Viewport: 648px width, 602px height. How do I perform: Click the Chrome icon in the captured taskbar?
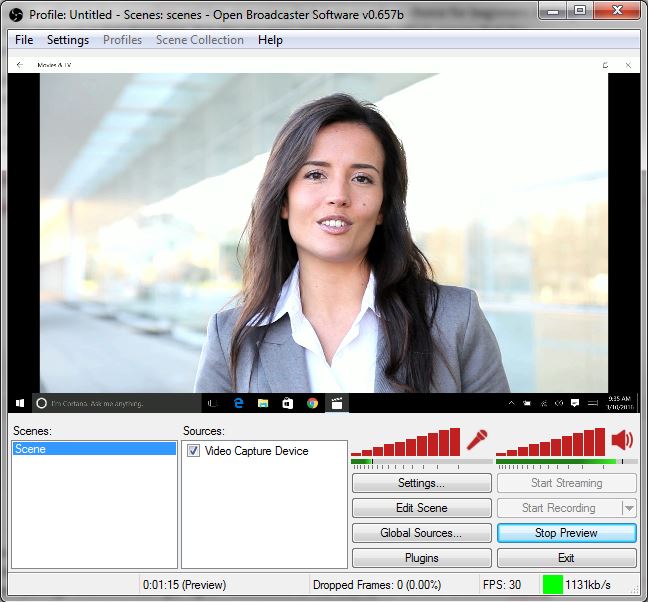pos(312,403)
